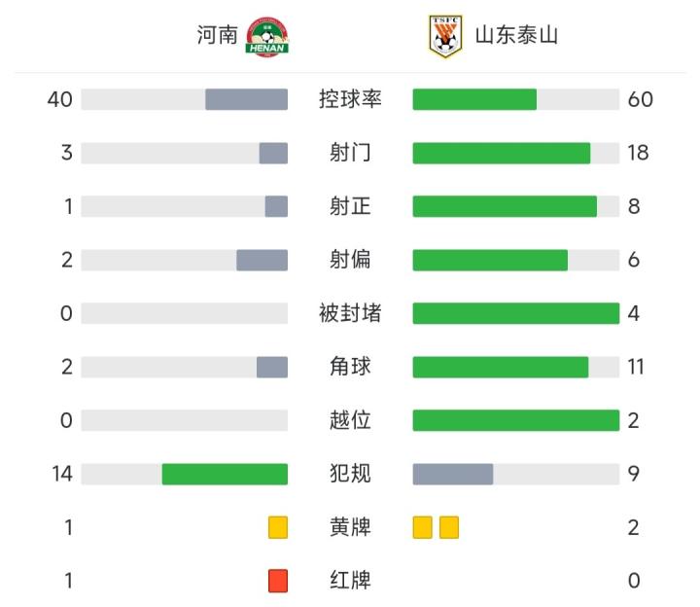Click the 角球 corner kicks label

point(350,367)
